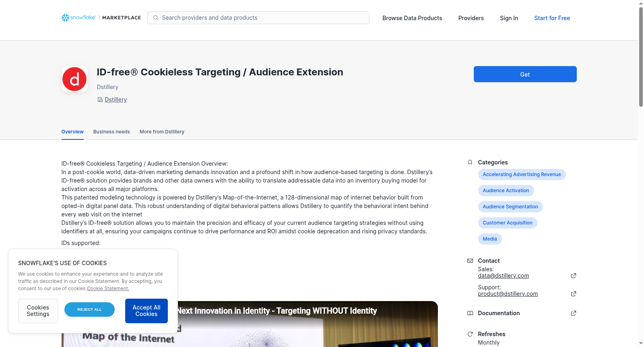The image size is (644, 347).
Task: Open external link icon next to data@dstillery.com
Action: (574, 276)
